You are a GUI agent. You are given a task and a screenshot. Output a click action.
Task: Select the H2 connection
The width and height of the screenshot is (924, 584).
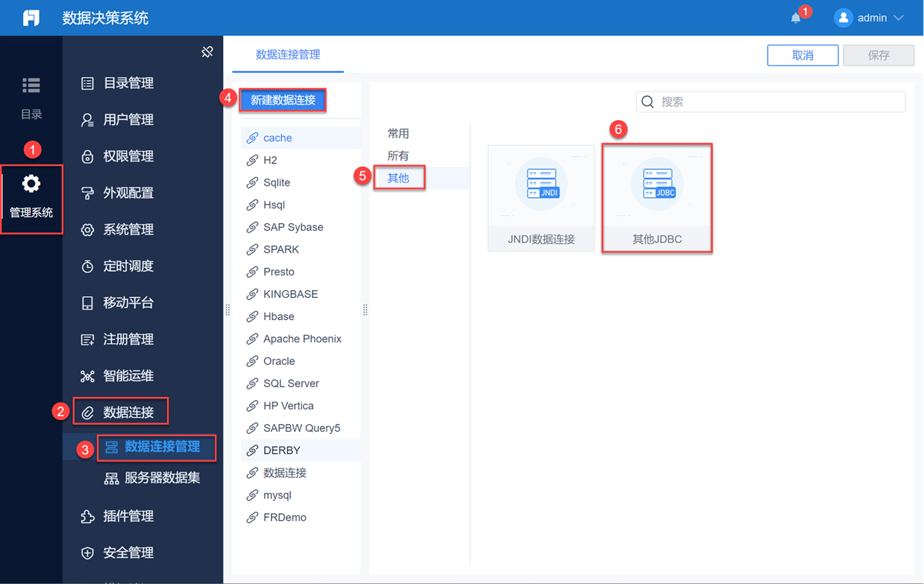point(300,161)
